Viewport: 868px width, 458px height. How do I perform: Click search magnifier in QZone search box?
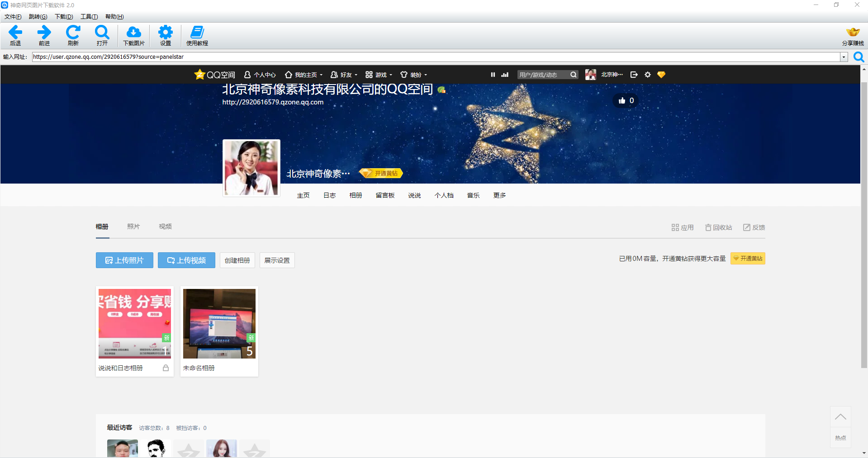[574, 75]
